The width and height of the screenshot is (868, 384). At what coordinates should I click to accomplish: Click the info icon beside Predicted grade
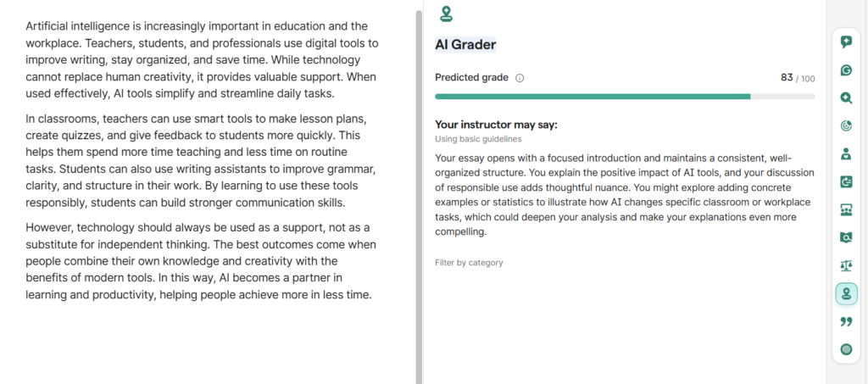tap(520, 78)
